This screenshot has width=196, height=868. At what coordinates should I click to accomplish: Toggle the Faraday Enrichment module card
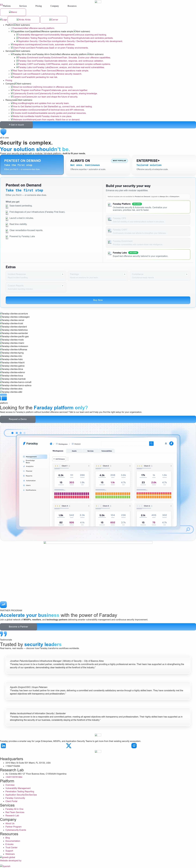(x=148, y=243)
